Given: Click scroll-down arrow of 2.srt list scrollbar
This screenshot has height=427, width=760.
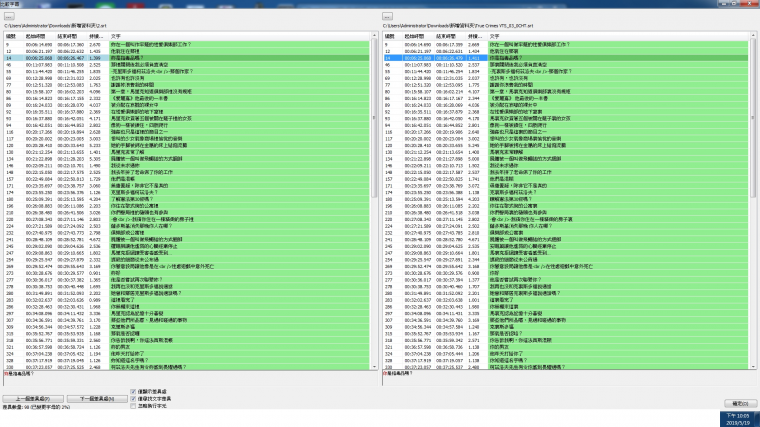Looking at the screenshot, I should (374, 367).
